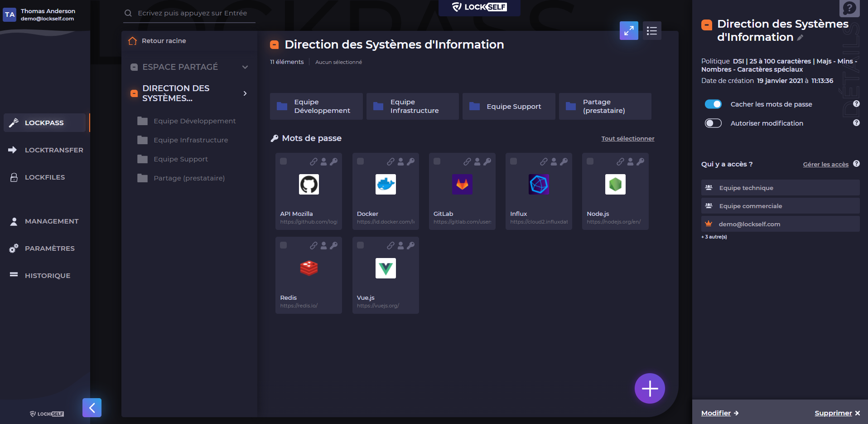Select Equipe technique access row

pyautogui.click(x=780, y=188)
